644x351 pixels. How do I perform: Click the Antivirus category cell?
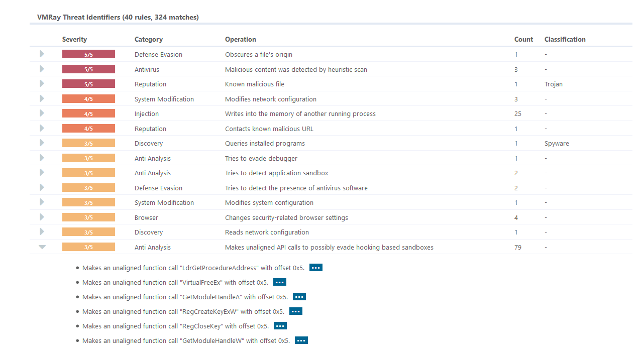(147, 69)
